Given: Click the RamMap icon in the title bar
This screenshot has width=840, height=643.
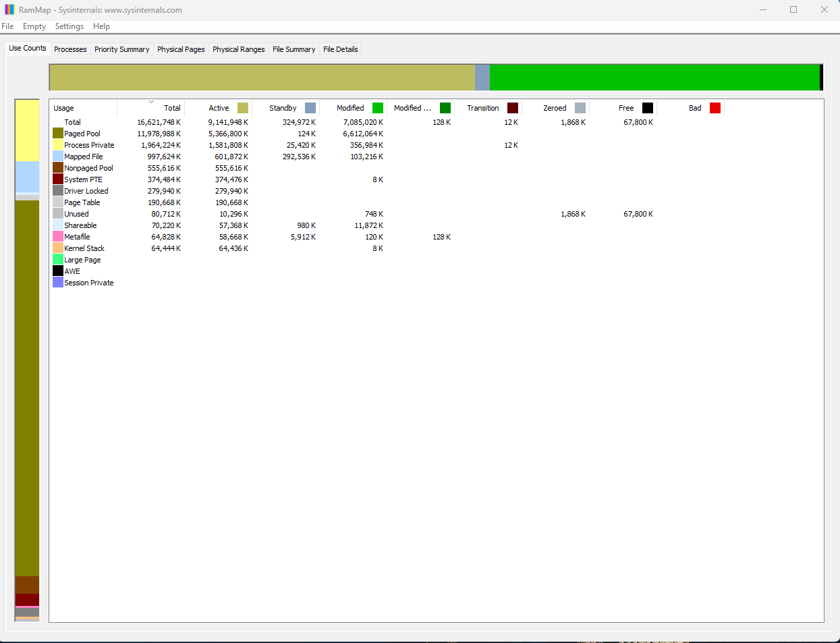Looking at the screenshot, I should (8, 10).
